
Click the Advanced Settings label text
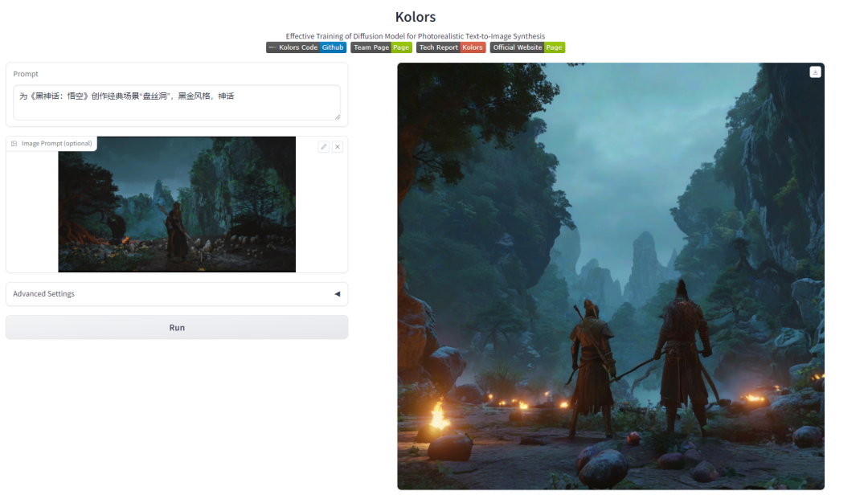(x=43, y=294)
